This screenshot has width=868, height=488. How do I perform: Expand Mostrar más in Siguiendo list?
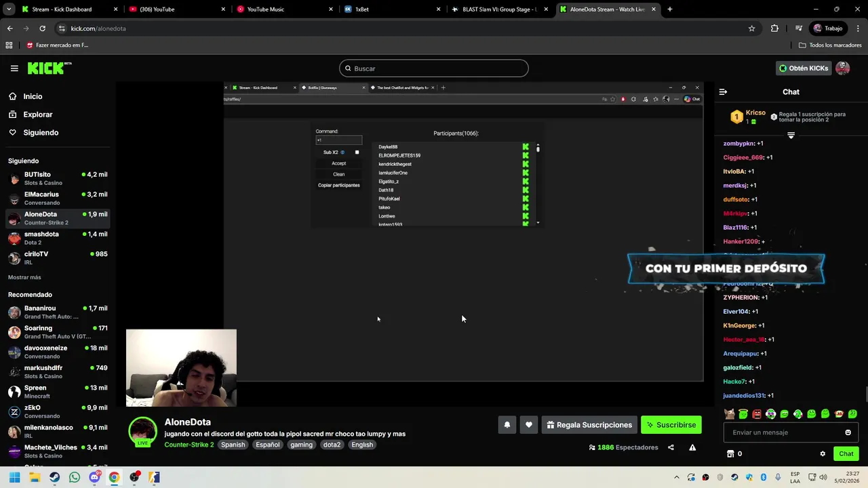[24, 277]
